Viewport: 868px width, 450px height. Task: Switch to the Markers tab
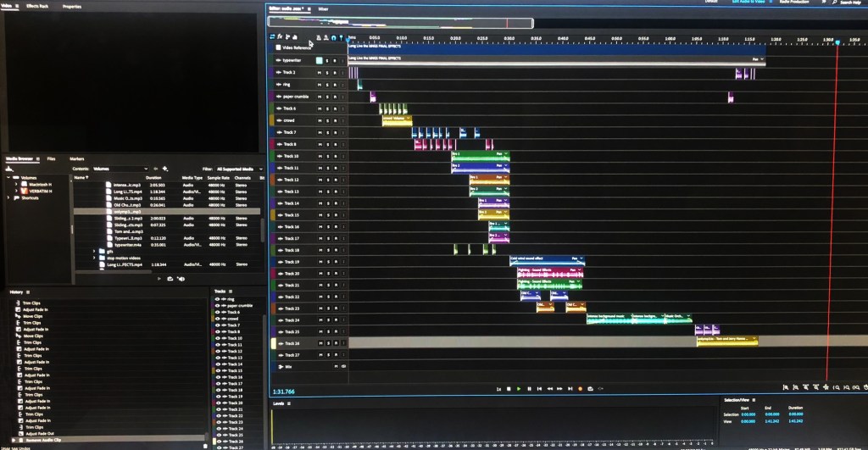click(x=76, y=158)
